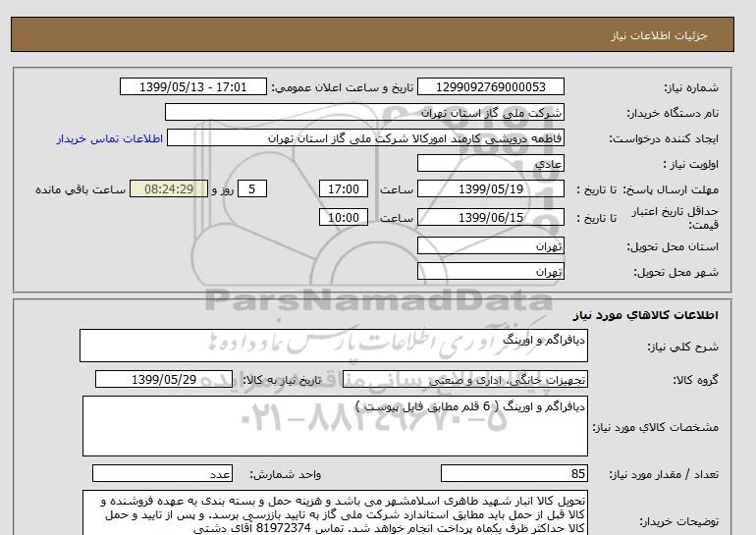Screen dimensions: 756x535
Task: Click the تعداد / مقدار مورد نیاز label
Action: 664,475
